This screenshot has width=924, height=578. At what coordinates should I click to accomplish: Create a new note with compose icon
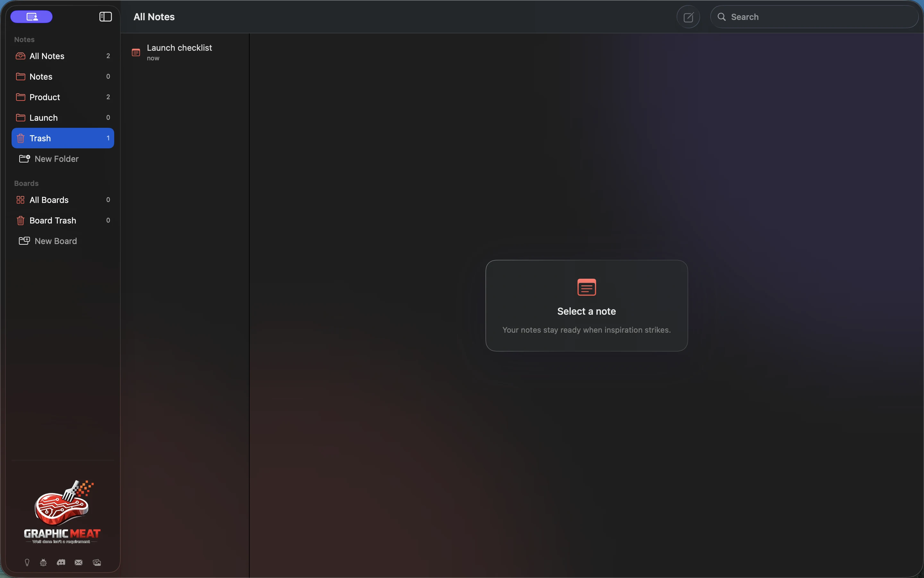pyautogui.click(x=688, y=17)
